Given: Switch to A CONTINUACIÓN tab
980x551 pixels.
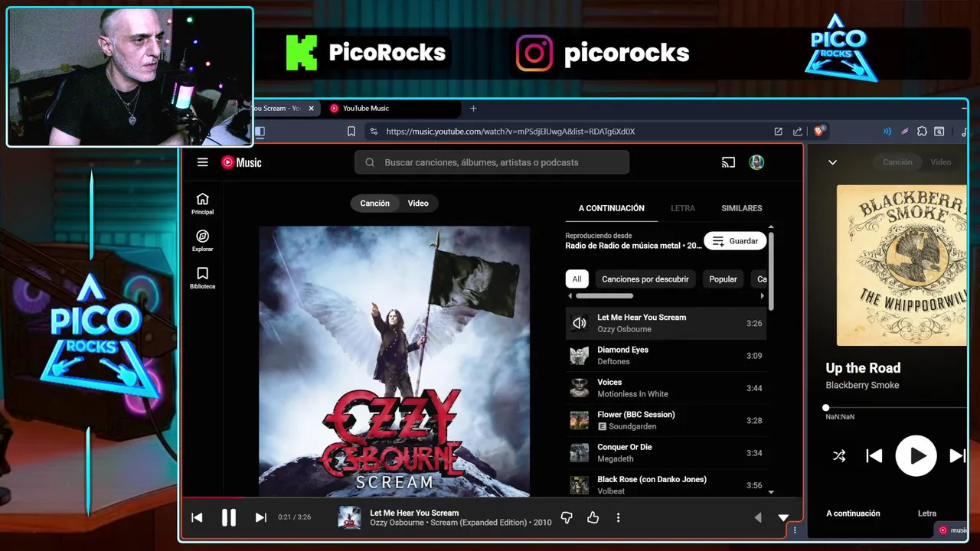Looking at the screenshot, I should tap(611, 208).
